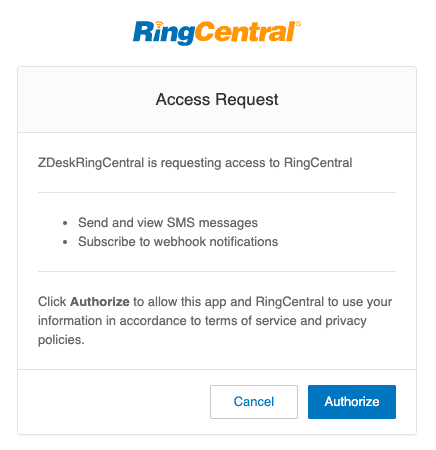Click the bold Authorize word in the paragraph
The width and height of the screenshot is (436, 450).
tap(100, 302)
